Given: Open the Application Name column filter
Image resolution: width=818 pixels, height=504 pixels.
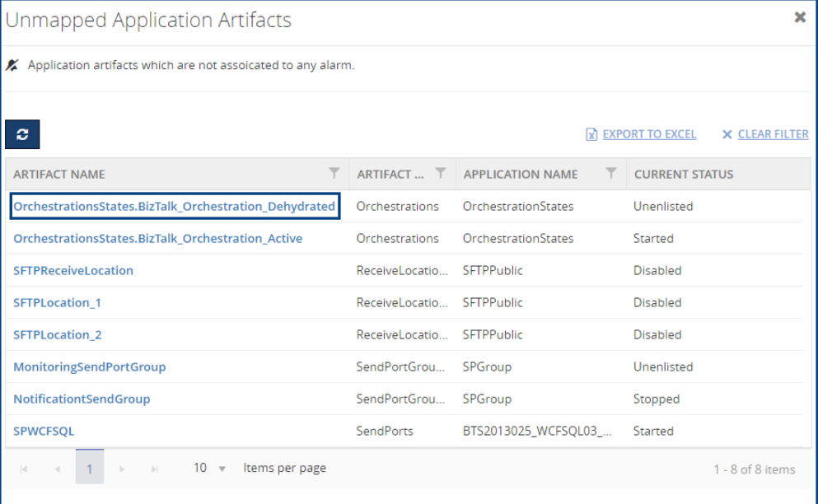Looking at the screenshot, I should point(611,173).
